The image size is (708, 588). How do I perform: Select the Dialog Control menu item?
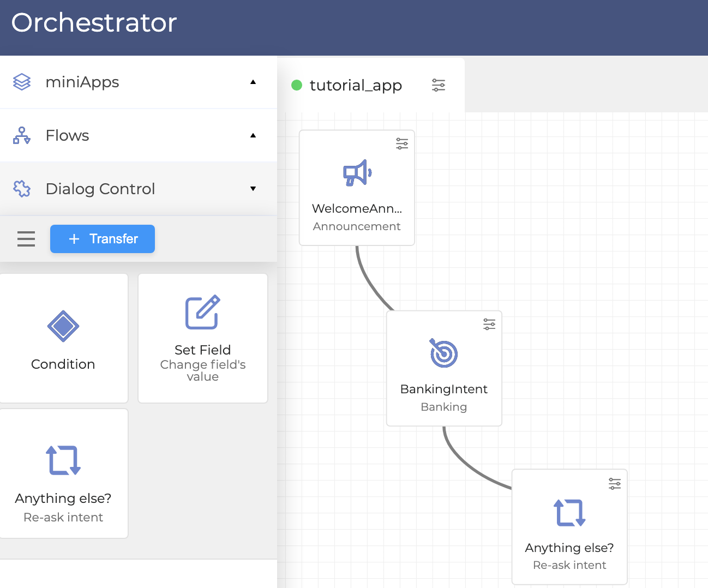[100, 189]
